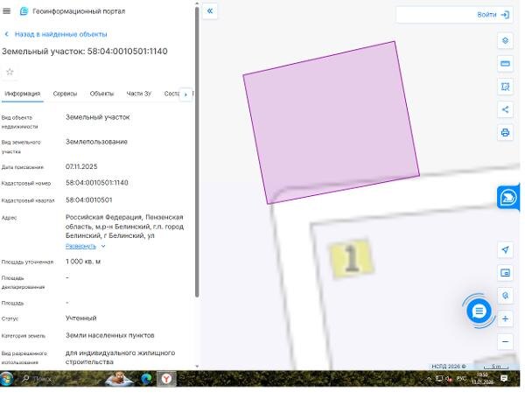Select the cadastral quarter 58:04:0010501 value
525x420 pixels.
[x=88, y=200]
